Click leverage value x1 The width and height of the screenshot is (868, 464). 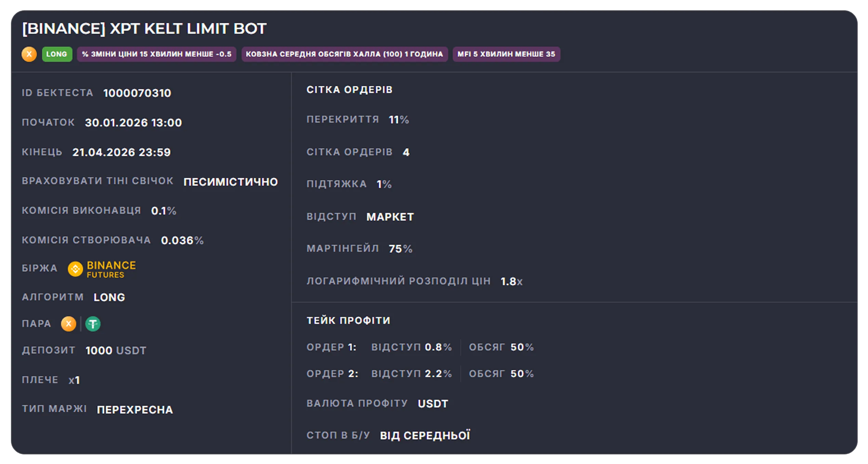pos(74,380)
